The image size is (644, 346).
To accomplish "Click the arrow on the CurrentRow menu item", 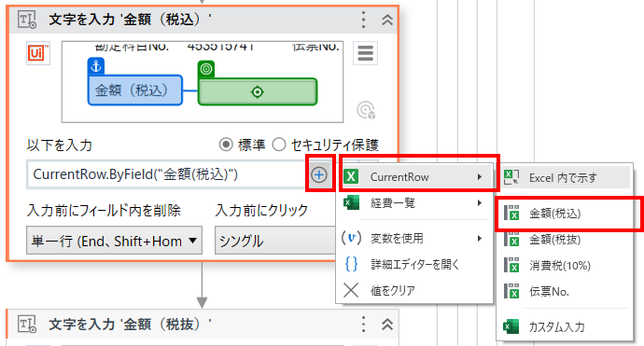I will tap(480, 177).
